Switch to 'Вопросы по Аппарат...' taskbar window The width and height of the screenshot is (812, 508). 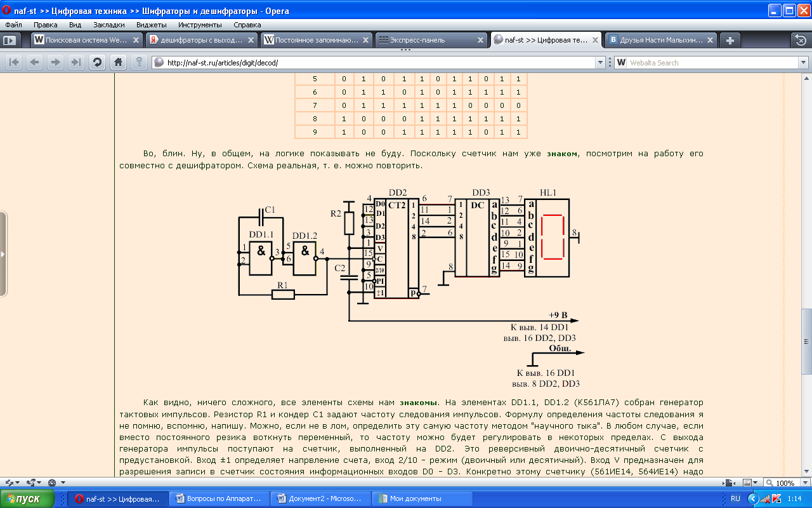(x=219, y=498)
